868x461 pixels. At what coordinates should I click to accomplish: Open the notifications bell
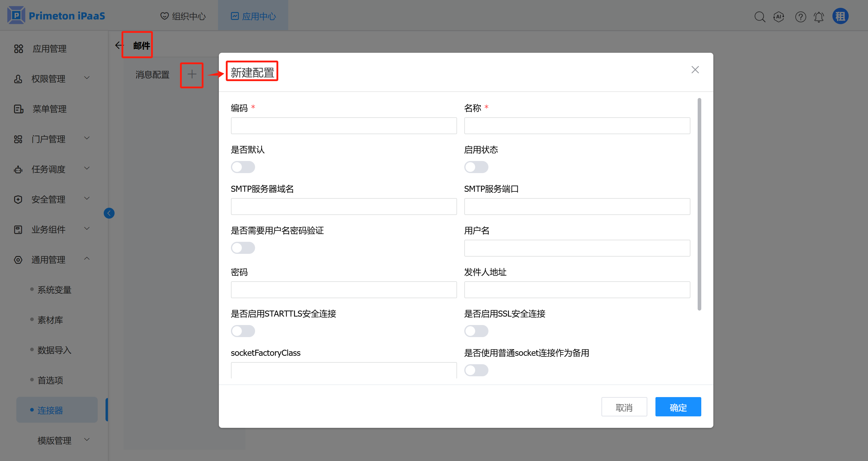click(819, 17)
